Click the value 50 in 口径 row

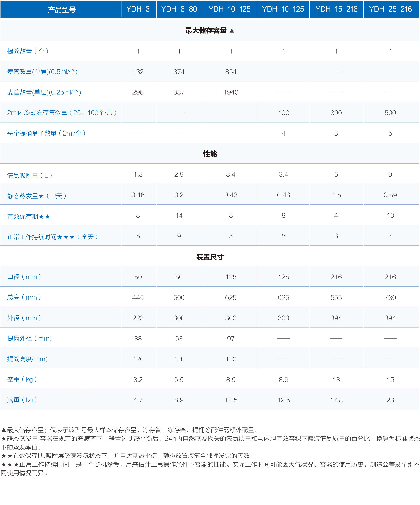[138, 277]
